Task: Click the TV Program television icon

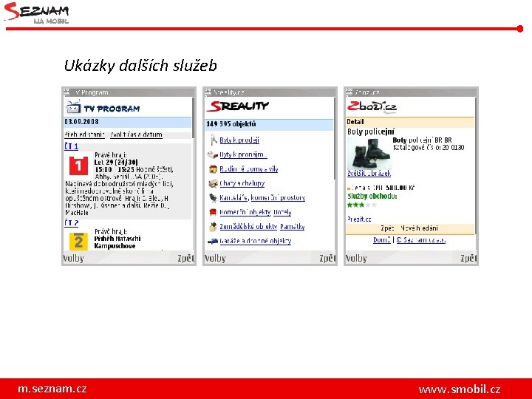Action: click(x=73, y=107)
